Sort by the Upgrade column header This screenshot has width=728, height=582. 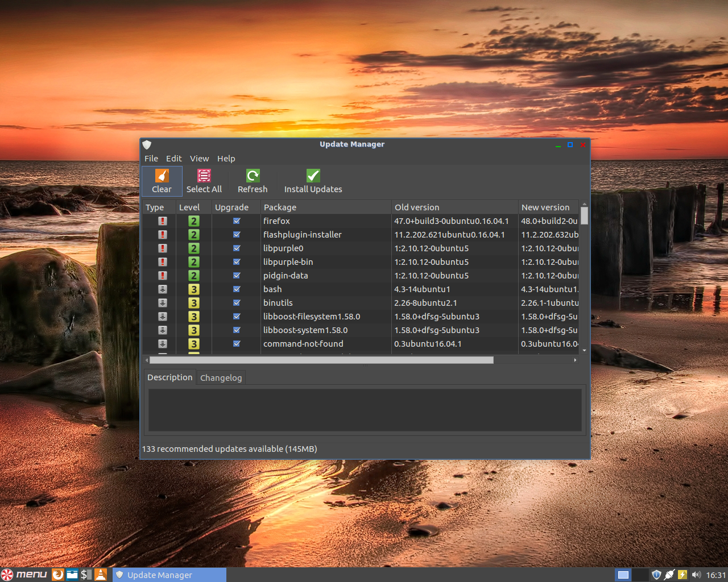click(x=236, y=207)
